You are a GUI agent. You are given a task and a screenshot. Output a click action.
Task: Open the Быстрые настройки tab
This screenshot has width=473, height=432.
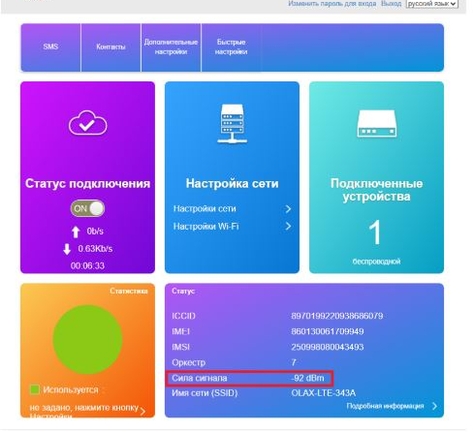click(231, 47)
